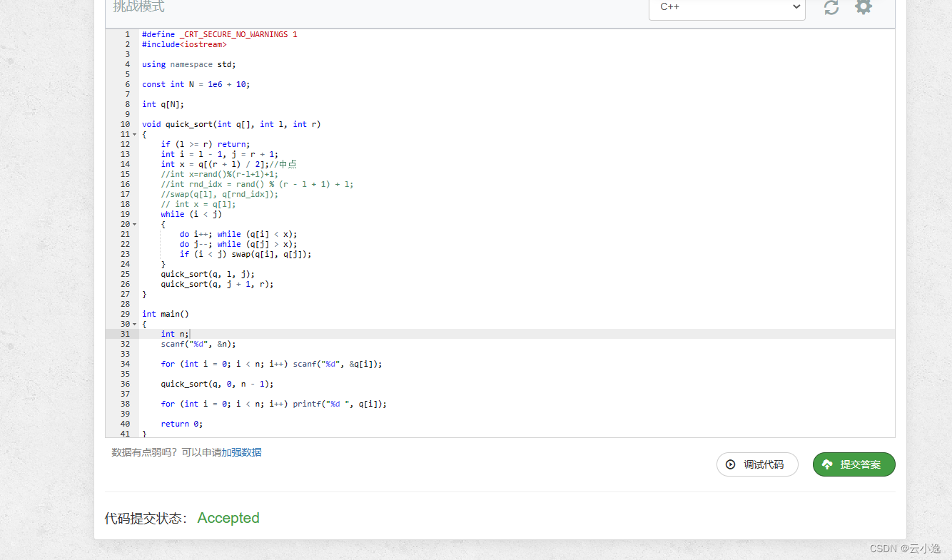Click line number 41 in the gutter
952x560 pixels.
(x=125, y=434)
